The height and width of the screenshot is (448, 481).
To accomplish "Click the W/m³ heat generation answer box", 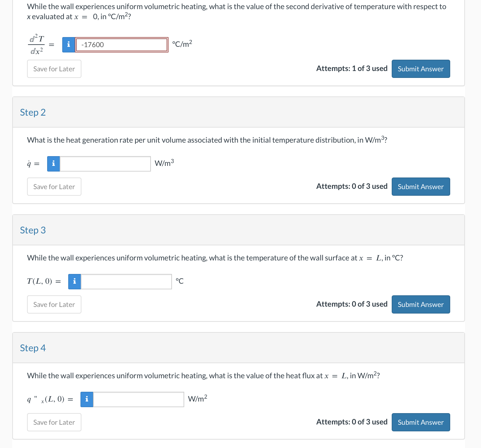I will pos(105,164).
